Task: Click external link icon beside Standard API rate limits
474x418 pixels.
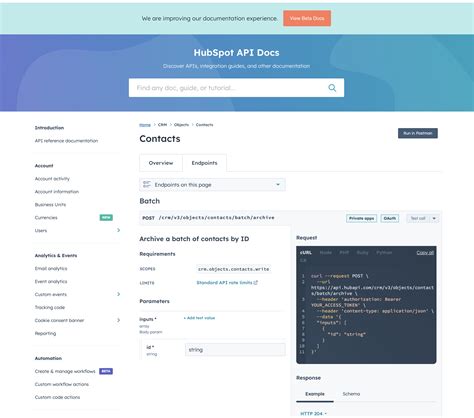Action: (x=256, y=283)
